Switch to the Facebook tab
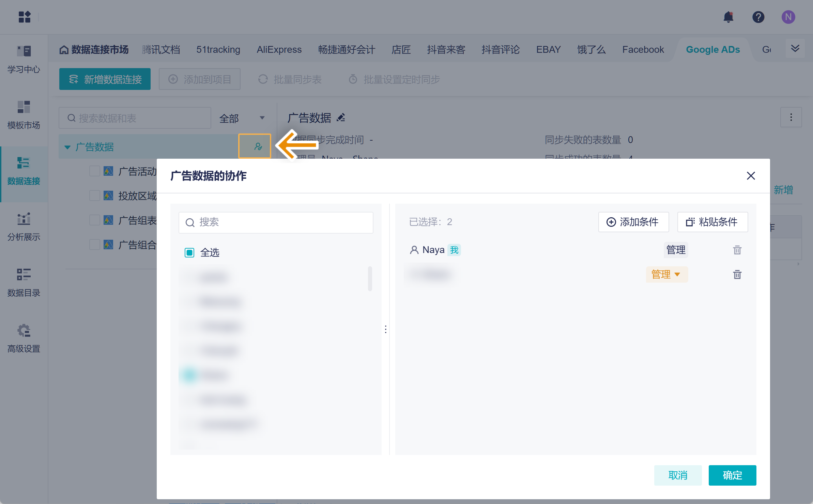Viewport: 813px width, 504px height. [x=643, y=50]
